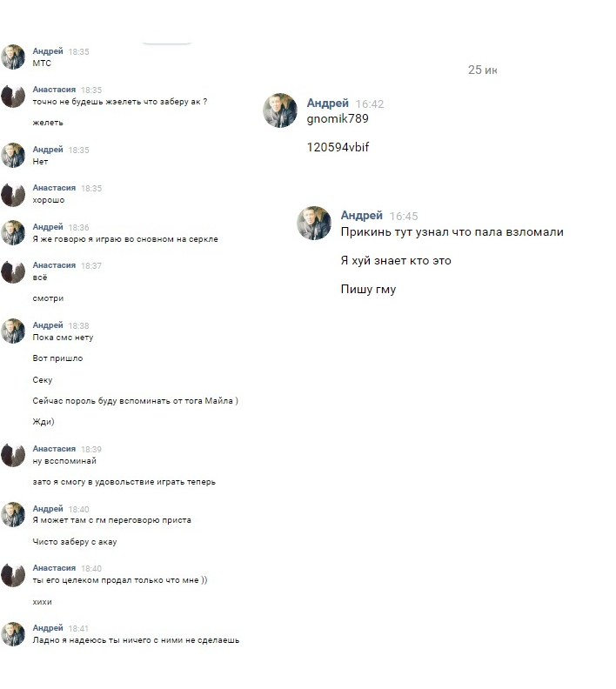Select the message text 'gnomik789'

(338, 118)
